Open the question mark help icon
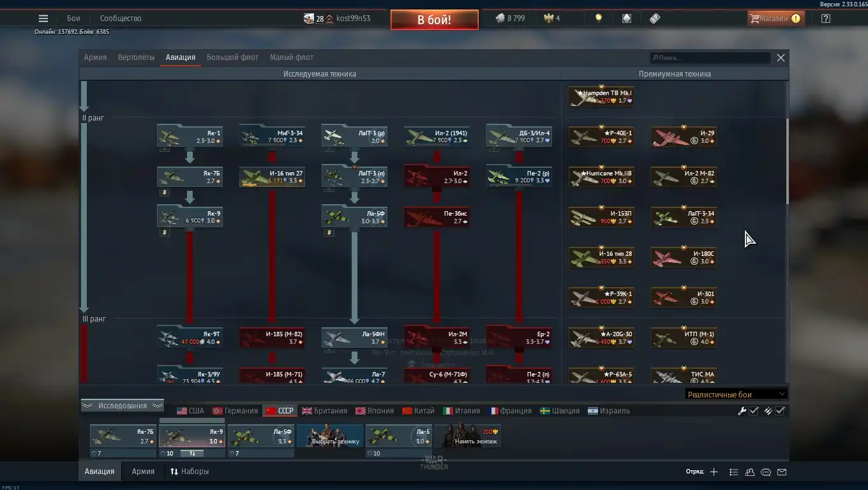 point(826,19)
